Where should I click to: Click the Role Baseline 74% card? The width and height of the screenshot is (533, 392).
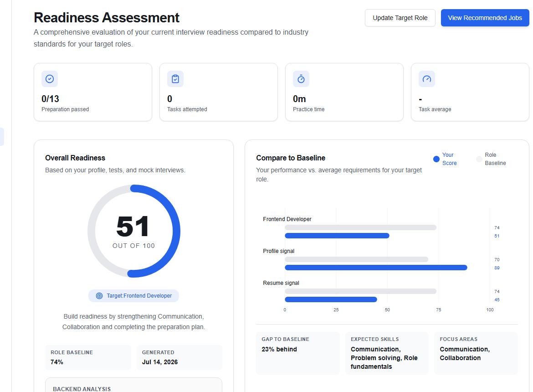click(88, 357)
